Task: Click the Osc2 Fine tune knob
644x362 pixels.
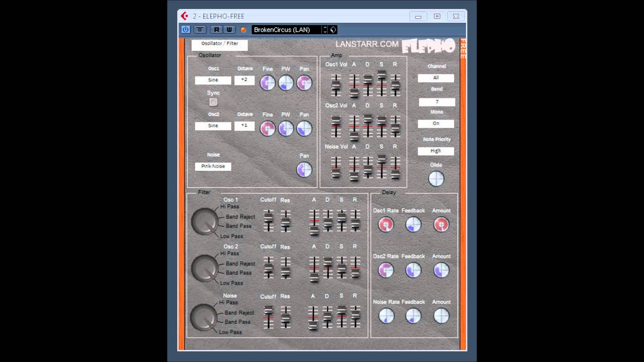Action: coord(268,128)
